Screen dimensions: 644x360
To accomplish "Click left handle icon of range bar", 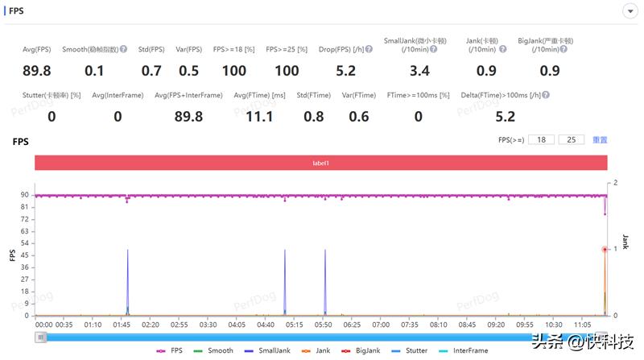I will 41,337.
